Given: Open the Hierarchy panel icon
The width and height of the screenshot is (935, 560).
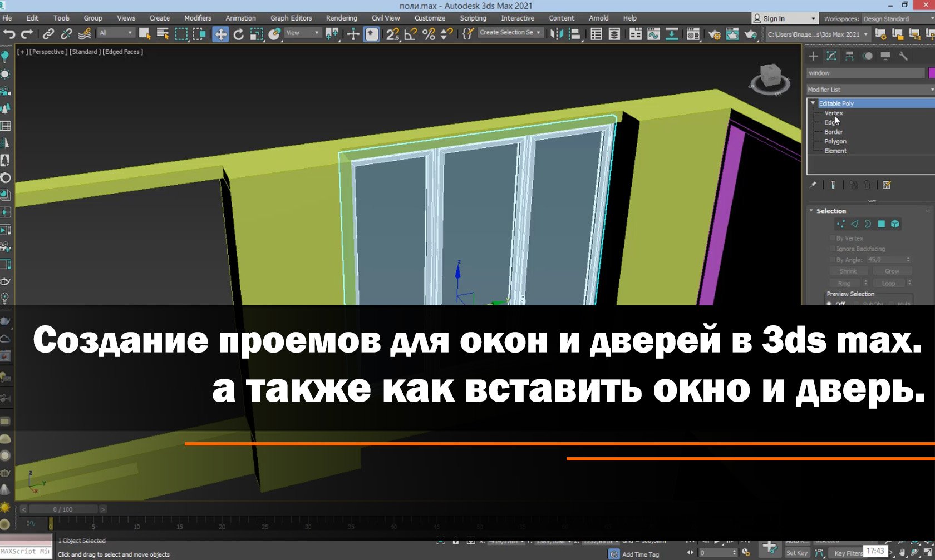Looking at the screenshot, I should [849, 56].
